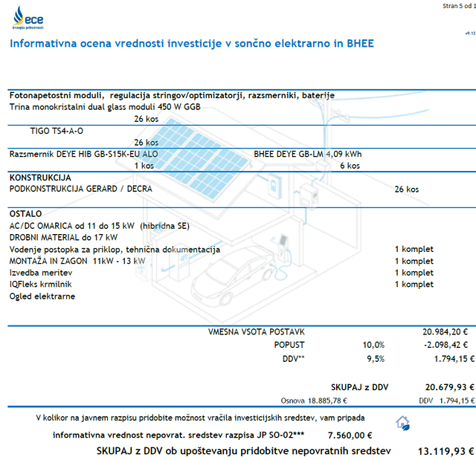Select the subtotal value 20.984,20 €
Image resolution: width=476 pixels, height=460 pixels.
pyautogui.click(x=445, y=332)
